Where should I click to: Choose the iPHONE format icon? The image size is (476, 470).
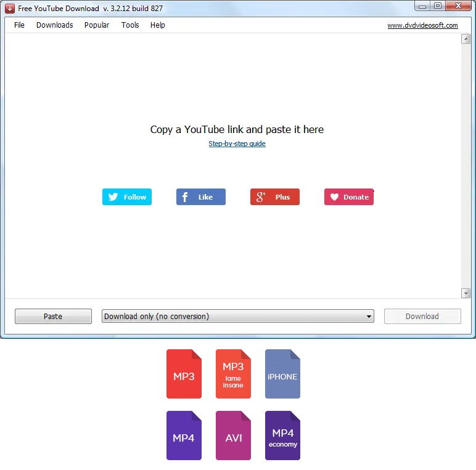click(282, 373)
